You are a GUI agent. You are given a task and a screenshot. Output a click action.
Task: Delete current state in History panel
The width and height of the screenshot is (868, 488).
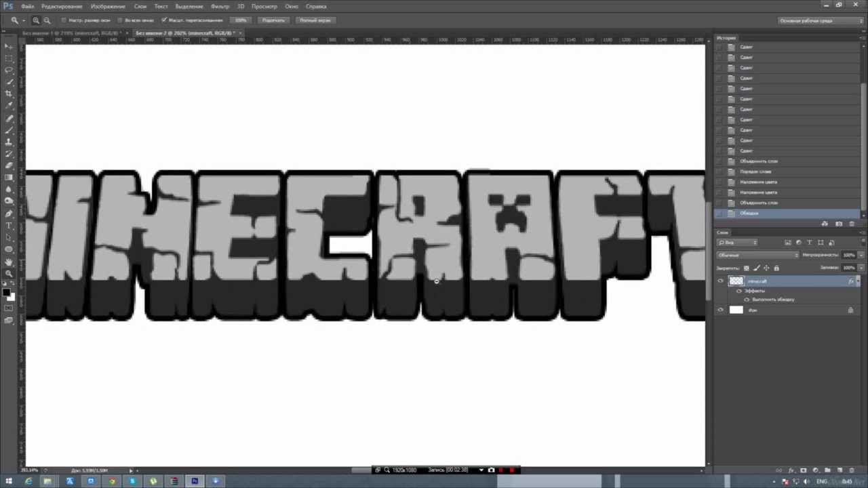coord(853,224)
